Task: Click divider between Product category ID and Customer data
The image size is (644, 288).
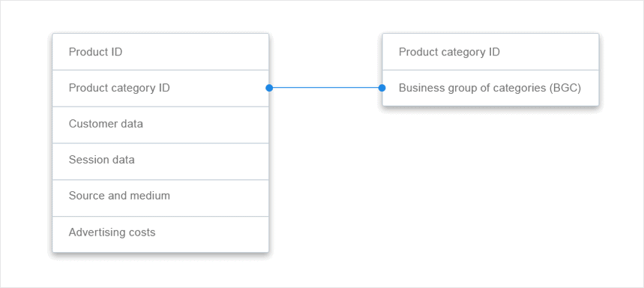Action: tap(160, 106)
